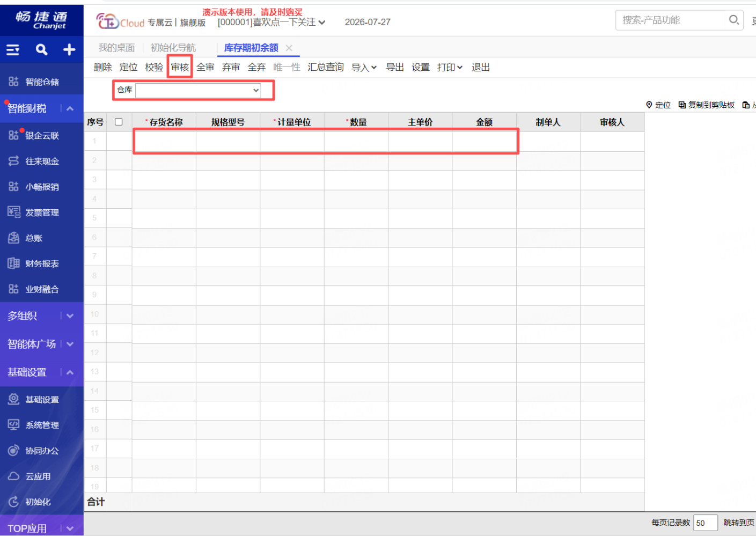This screenshot has width=756, height=536.
Task: Expand the 智能体广场 section
Action: [70, 344]
